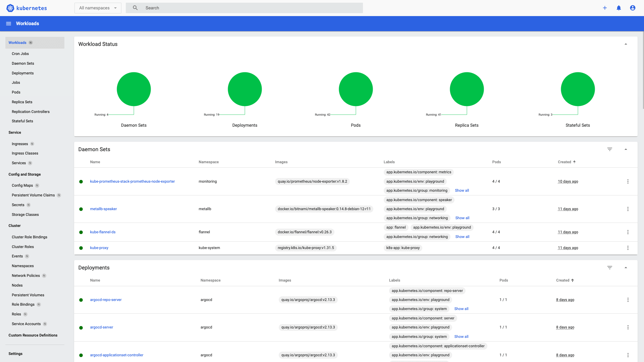Open the kube-flannel-ds daemon set link
Screen dimensions: 644x362
coord(103,232)
